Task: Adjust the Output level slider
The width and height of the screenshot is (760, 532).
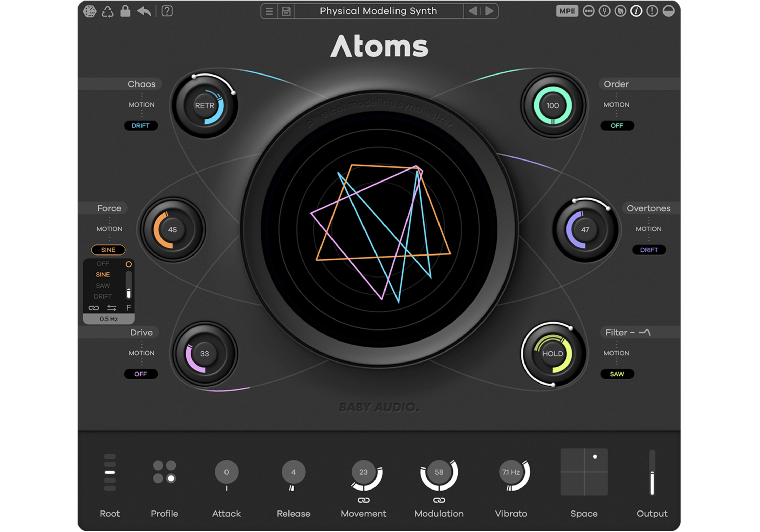Action: coord(652,473)
